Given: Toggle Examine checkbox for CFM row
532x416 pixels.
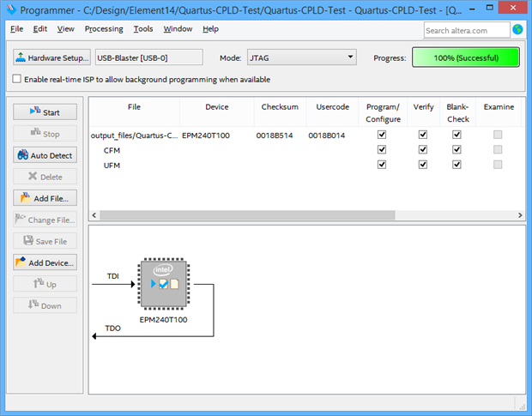Looking at the screenshot, I should click(x=498, y=149).
